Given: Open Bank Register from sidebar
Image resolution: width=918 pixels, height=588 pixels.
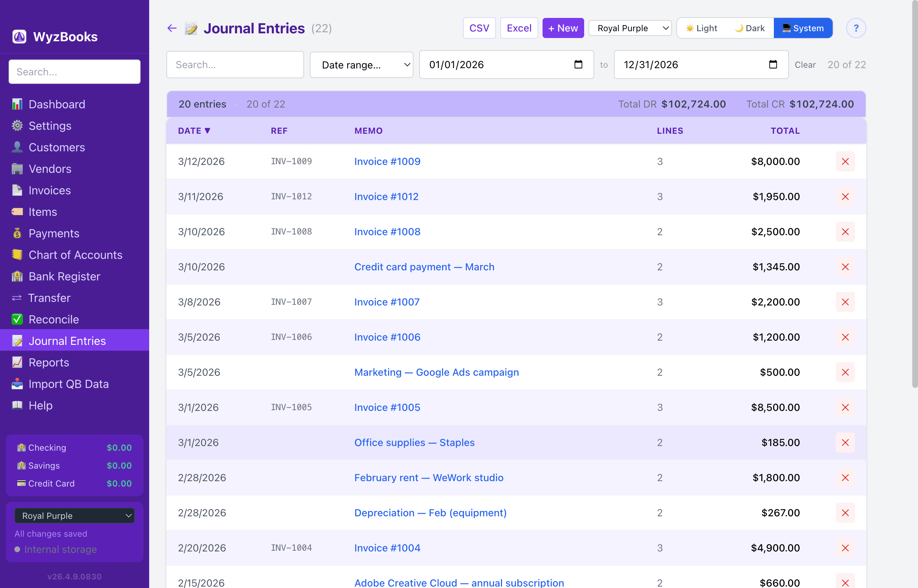Looking at the screenshot, I should (x=64, y=276).
